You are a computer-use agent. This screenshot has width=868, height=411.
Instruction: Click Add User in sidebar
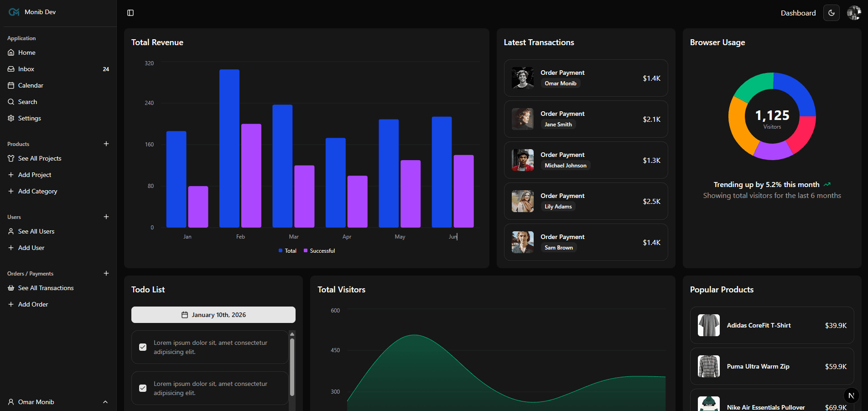[58, 248]
